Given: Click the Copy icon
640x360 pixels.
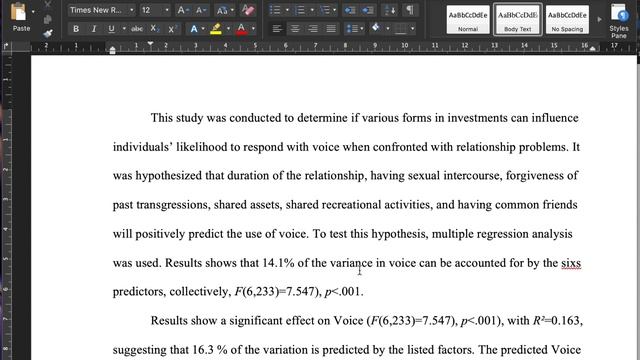Looking at the screenshot, I should pyautogui.click(x=48, y=19).
